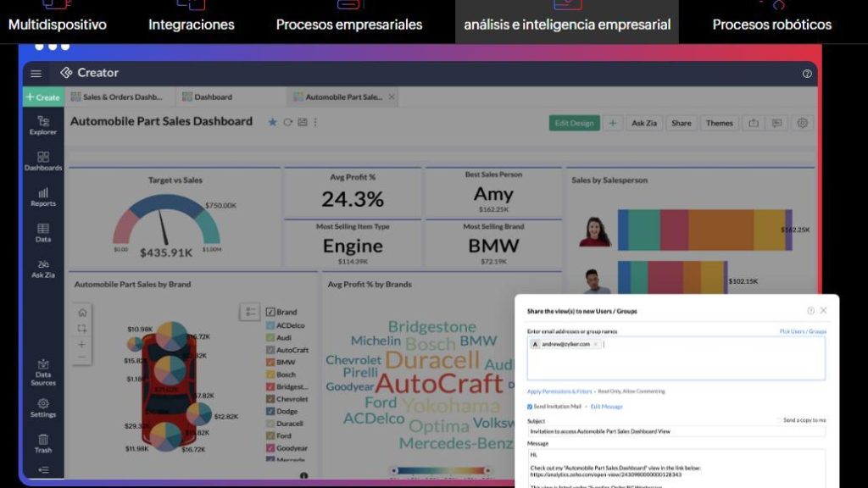Viewport: 868px width, 488px height.
Task: Click right handle of profit range slider
Action: pos(487,471)
